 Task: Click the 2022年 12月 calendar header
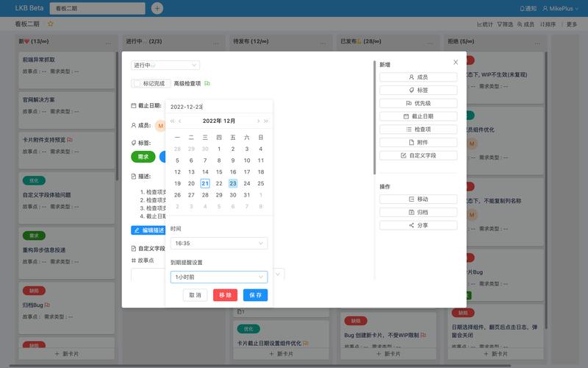(x=219, y=121)
